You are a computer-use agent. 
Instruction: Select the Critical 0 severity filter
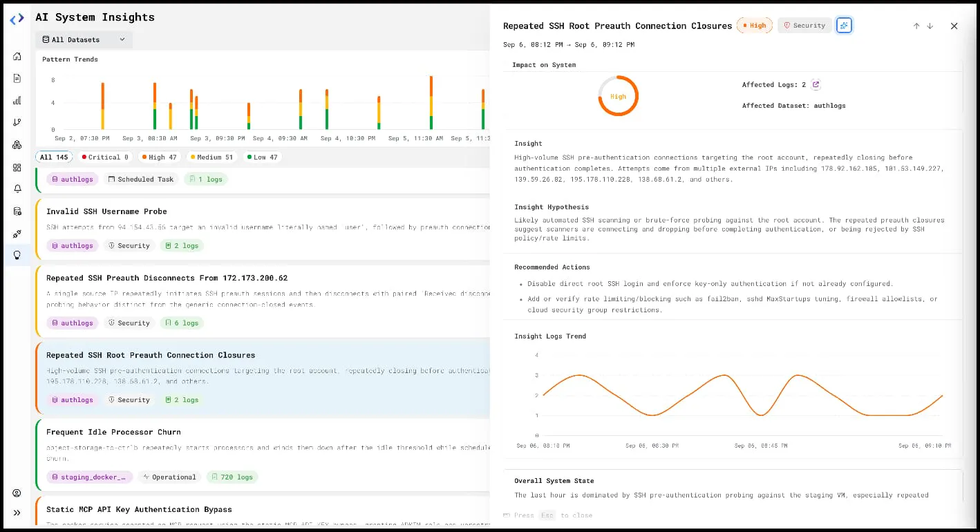click(106, 158)
